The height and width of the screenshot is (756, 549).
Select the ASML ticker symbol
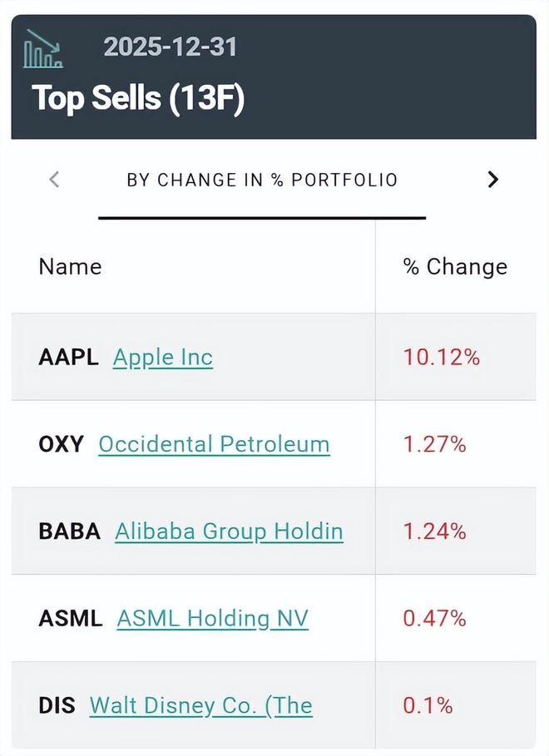(x=70, y=618)
